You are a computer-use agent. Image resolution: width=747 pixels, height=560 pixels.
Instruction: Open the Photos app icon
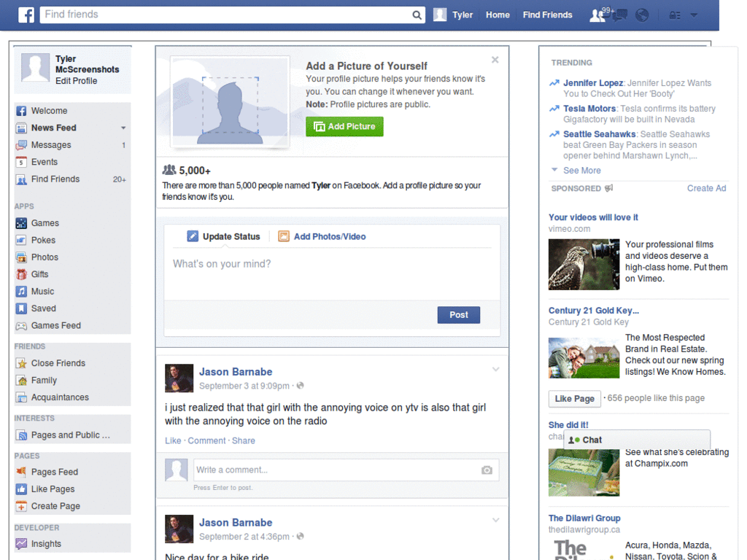[x=21, y=257]
